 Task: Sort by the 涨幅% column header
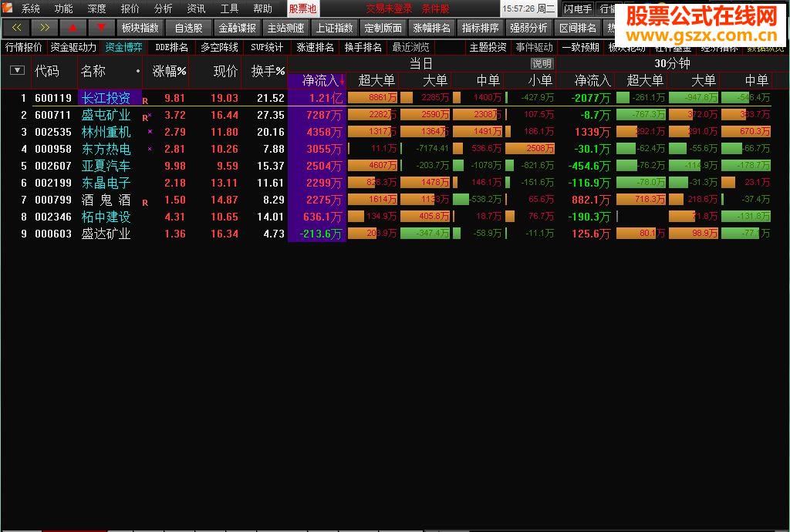169,71
